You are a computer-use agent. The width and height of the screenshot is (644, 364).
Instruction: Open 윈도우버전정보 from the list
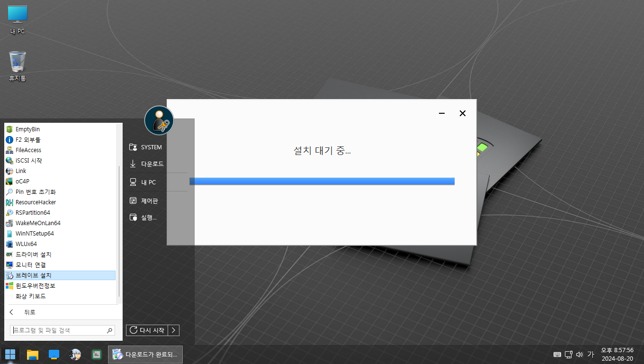pos(60,285)
